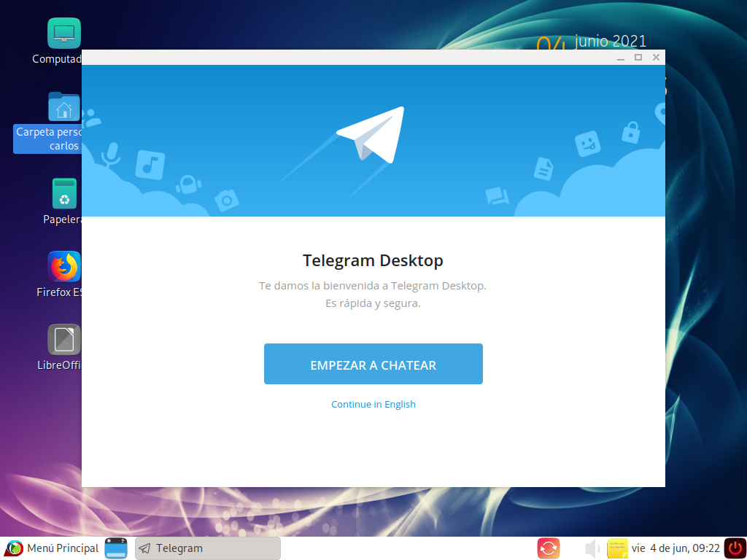Viewport: 747px width, 560px height.
Task: Choose the Continue in English link
Action: click(373, 404)
